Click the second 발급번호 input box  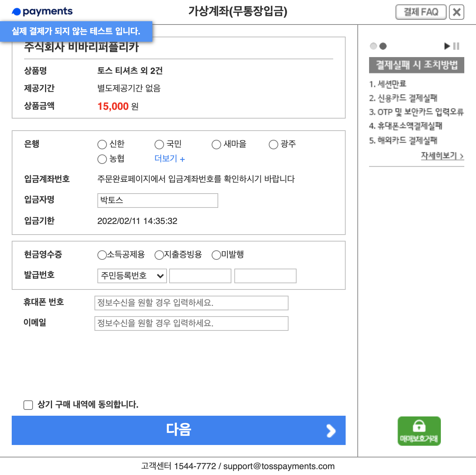coord(265,276)
